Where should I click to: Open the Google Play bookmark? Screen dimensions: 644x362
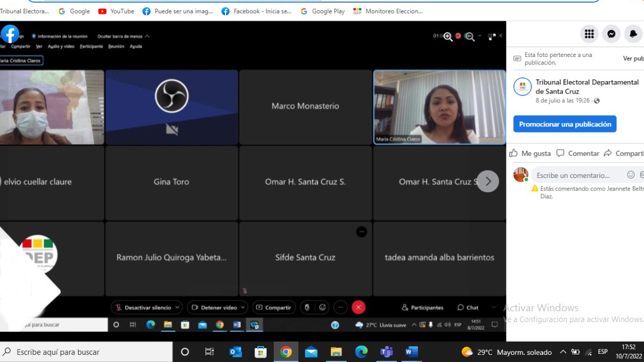tap(323, 11)
